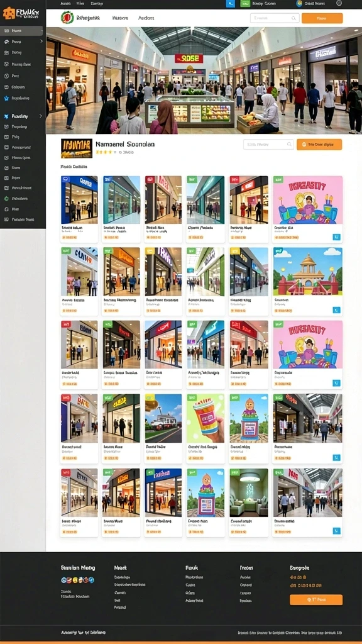The image size is (362, 644).
Task: Click the clock icon in the left sidebar
Action: pos(6,75)
